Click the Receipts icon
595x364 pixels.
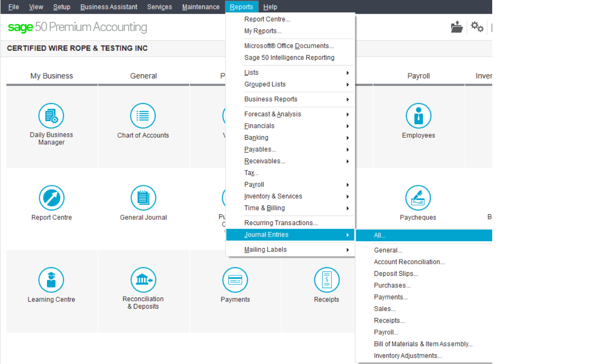(x=327, y=280)
